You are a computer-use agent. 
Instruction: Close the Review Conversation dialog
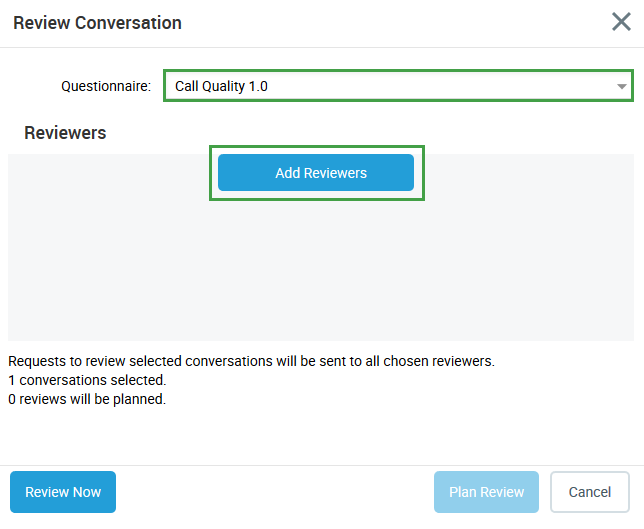621,22
